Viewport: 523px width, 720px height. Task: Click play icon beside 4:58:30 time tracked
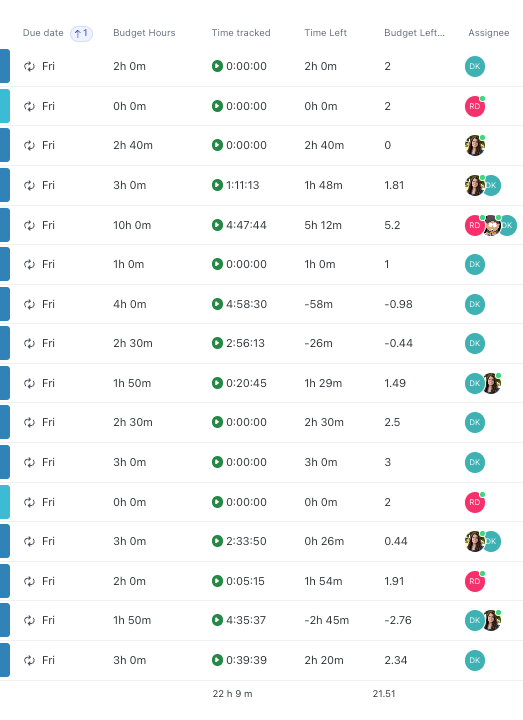tap(217, 304)
